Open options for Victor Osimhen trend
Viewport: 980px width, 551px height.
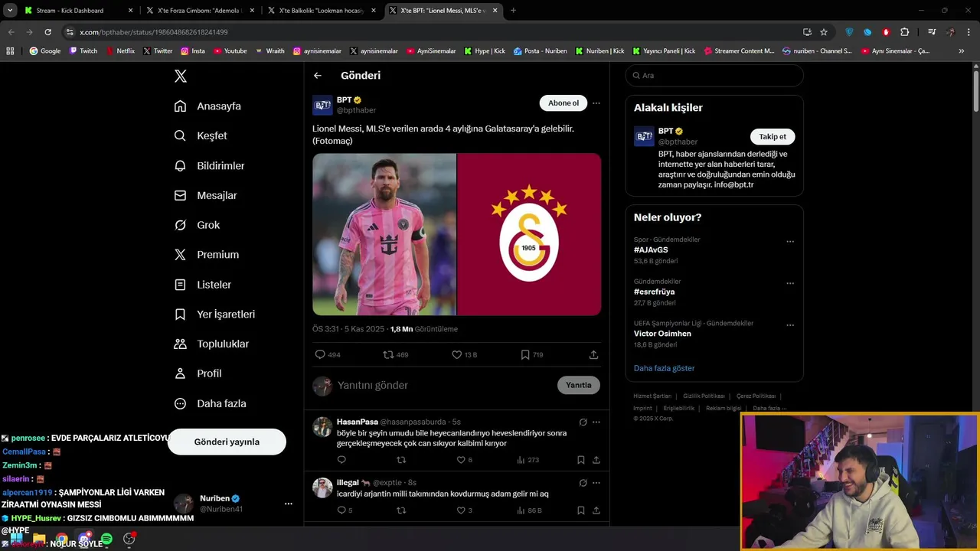point(790,325)
